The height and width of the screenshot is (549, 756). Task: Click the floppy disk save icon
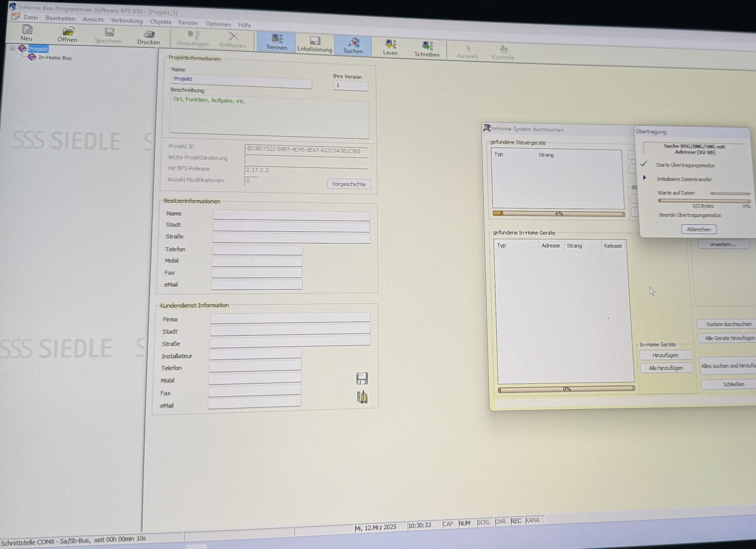coord(362,378)
